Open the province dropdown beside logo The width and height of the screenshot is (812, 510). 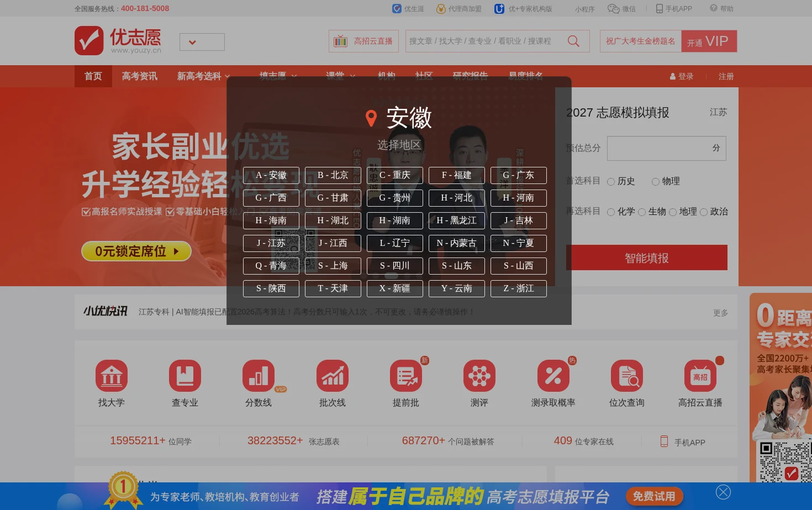point(202,42)
